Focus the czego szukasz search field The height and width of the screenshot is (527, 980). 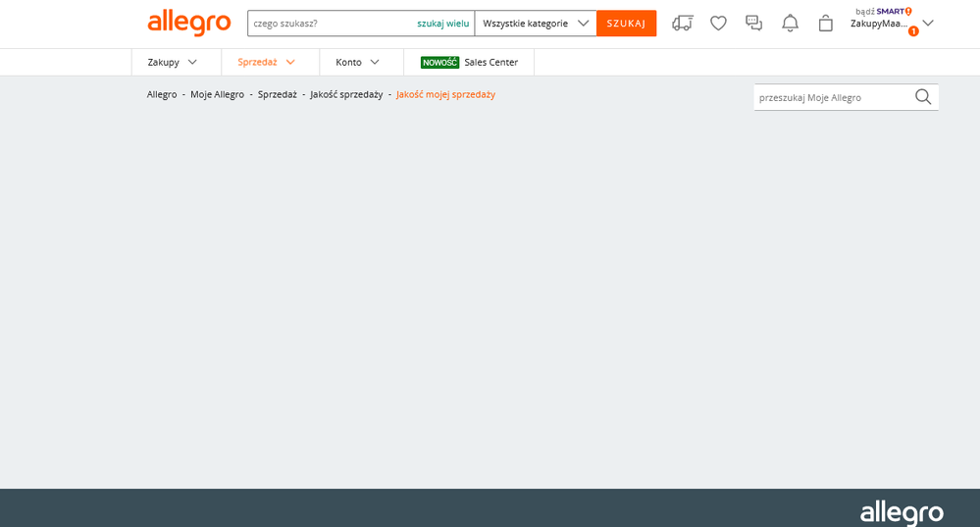click(x=329, y=24)
